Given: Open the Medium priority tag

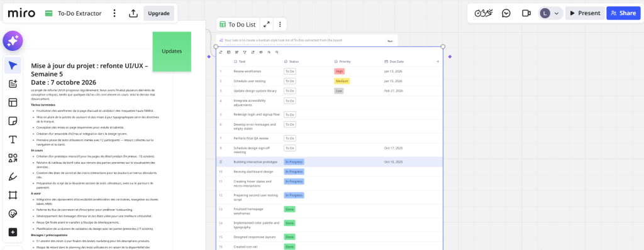Looking at the screenshot, I should tap(341, 81).
